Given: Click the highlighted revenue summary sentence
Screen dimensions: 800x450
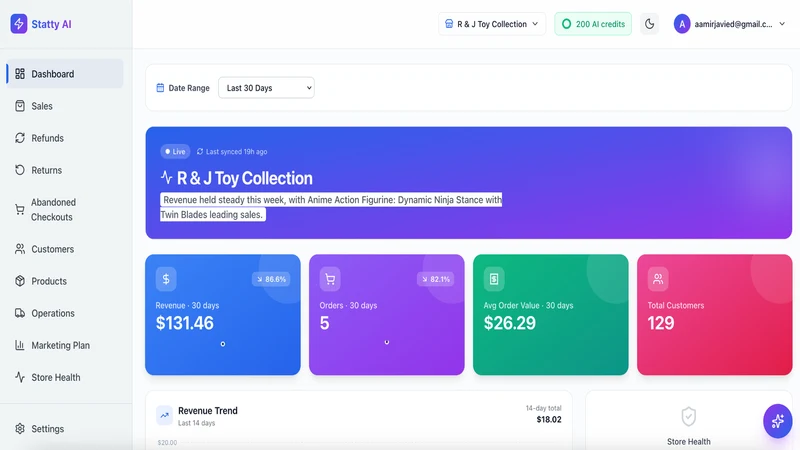Looking at the screenshot, I should pyautogui.click(x=331, y=207).
